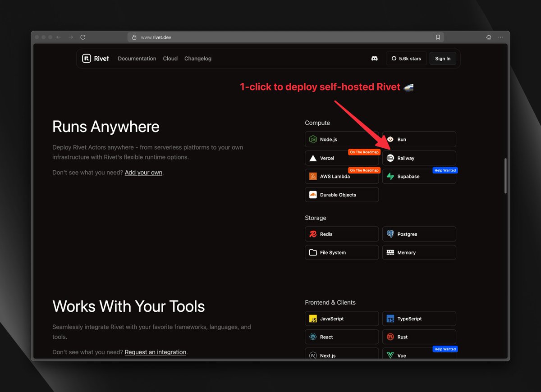The width and height of the screenshot is (541, 392).
Task: Reload the page with refresh icon
Action: [x=83, y=37]
